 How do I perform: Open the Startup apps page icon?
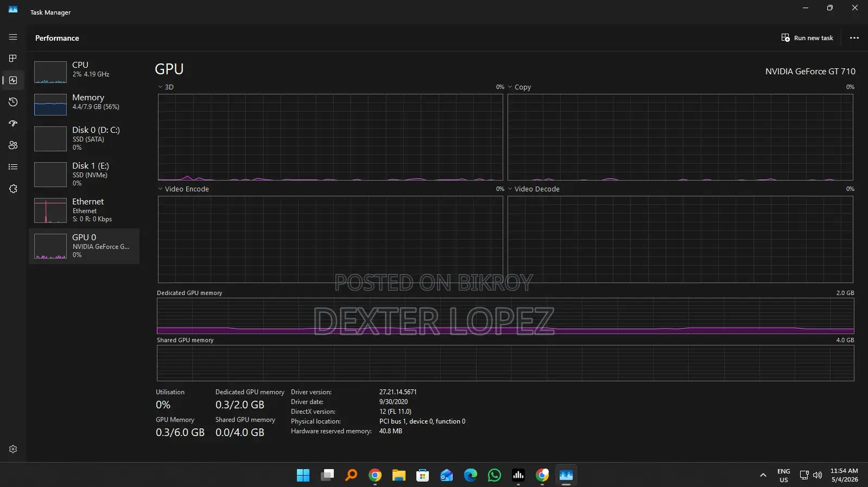tap(13, 124)
